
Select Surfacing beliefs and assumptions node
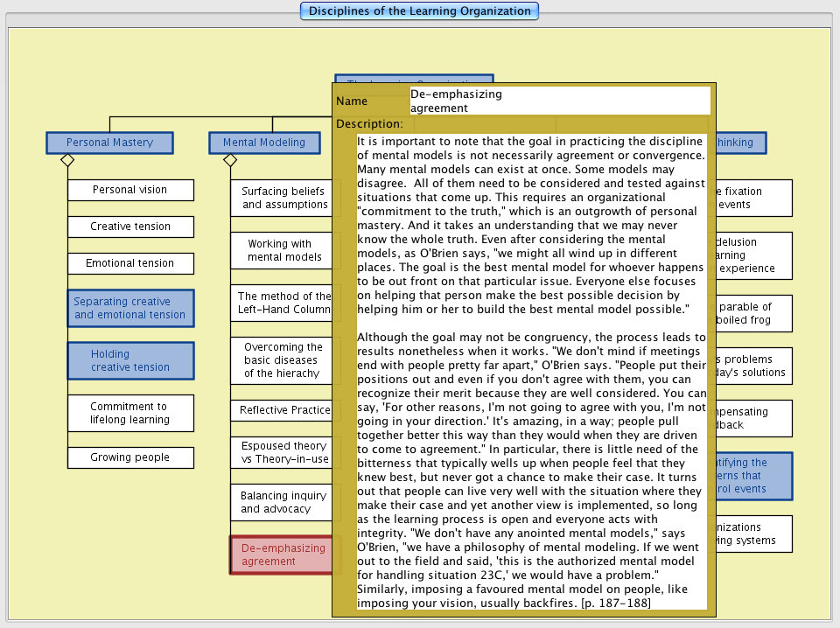tap(282, 198)
